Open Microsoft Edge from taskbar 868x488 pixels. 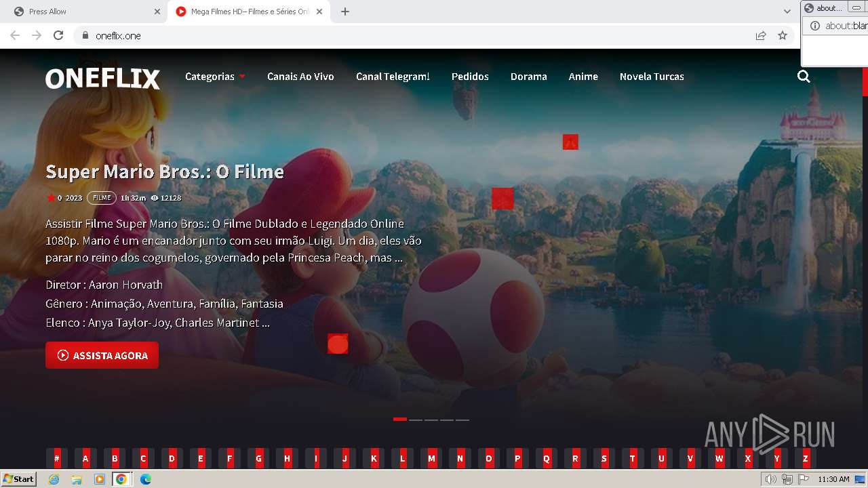click(145, 479)
